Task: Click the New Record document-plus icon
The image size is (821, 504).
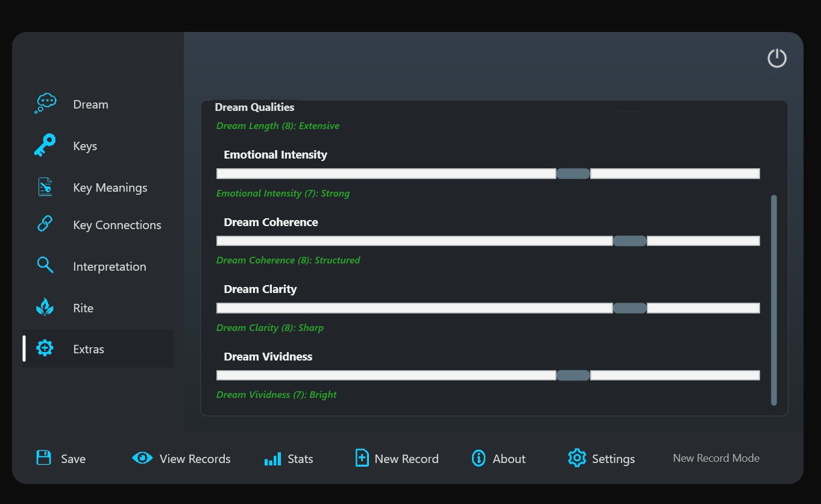Action: click(362, 458)
